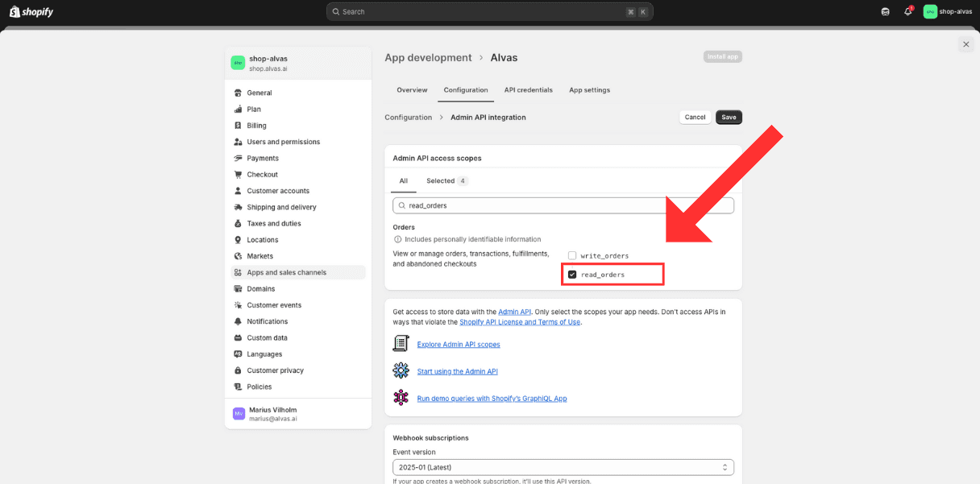
Task: Click the info icon beside personally identifiable information
Action: pyautogui.click(x=397, y=239)
